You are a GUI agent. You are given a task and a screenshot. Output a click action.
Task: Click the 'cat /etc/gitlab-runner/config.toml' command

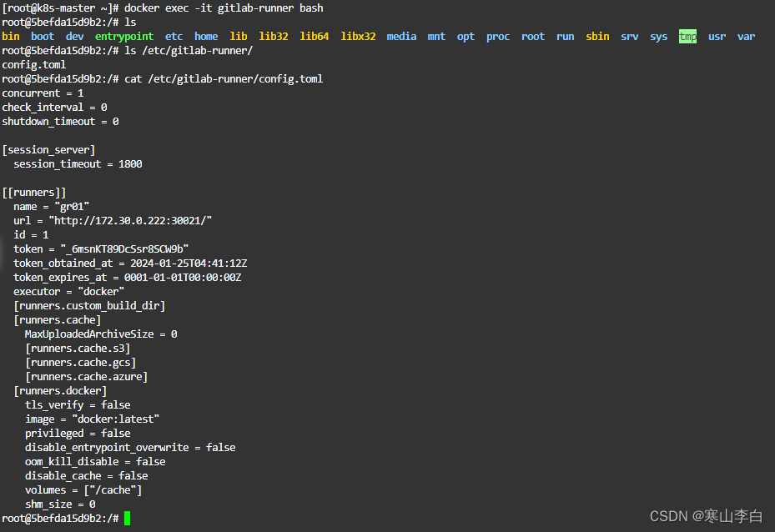[x=224, y=79]
